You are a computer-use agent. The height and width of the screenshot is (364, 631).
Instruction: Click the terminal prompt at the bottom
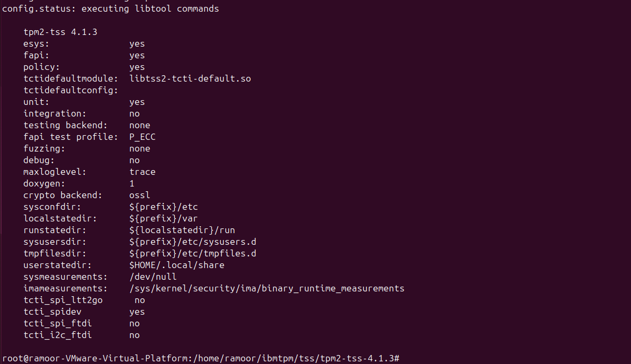[x=201, y=358]
